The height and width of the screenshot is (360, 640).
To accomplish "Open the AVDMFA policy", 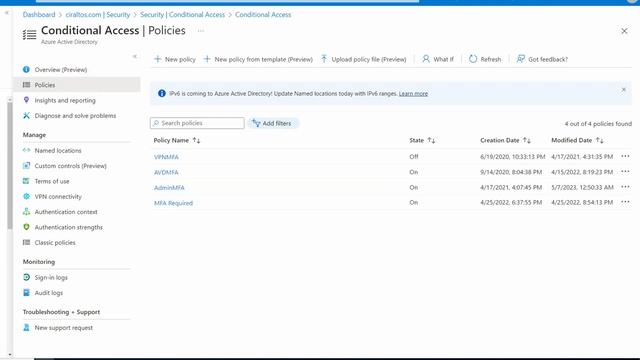I will point(166,172).
